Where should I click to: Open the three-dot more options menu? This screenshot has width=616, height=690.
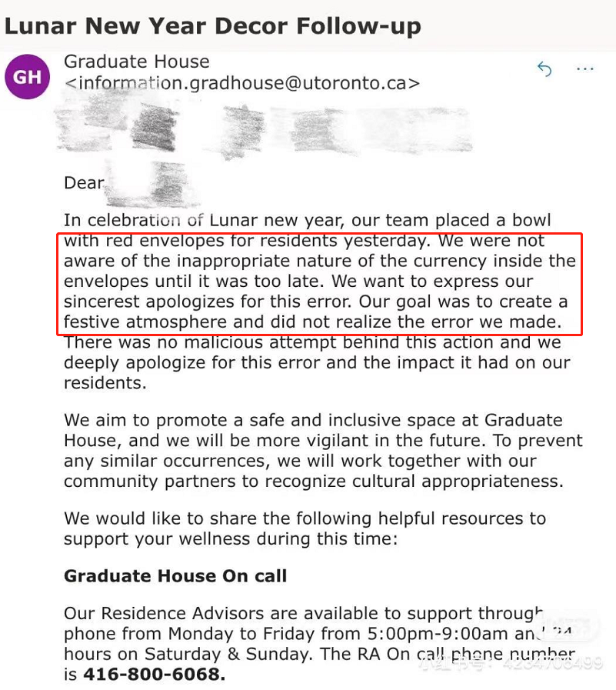(x=585, y=70)
